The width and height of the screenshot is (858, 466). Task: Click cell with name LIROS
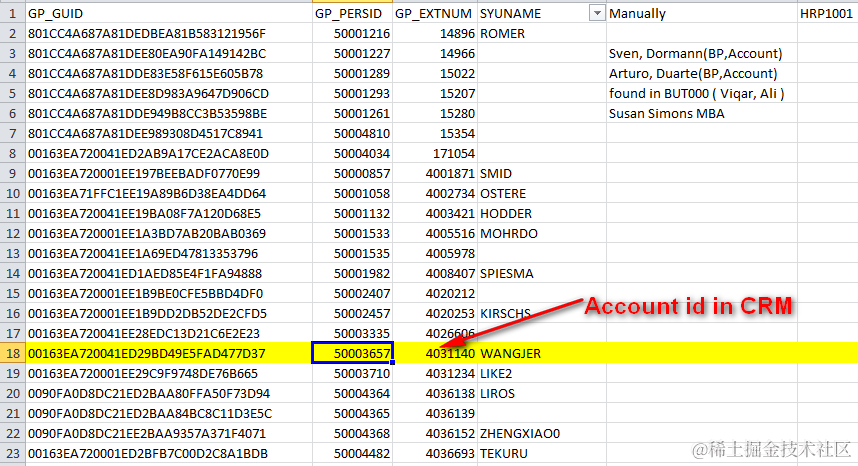[x=542, y=393]
